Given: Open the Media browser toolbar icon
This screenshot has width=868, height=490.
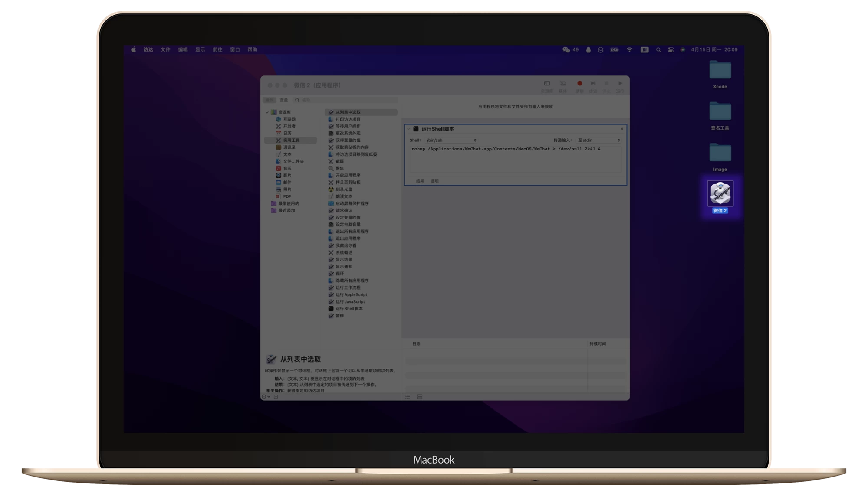Looking at the screenshot, I should click(562, 83).
